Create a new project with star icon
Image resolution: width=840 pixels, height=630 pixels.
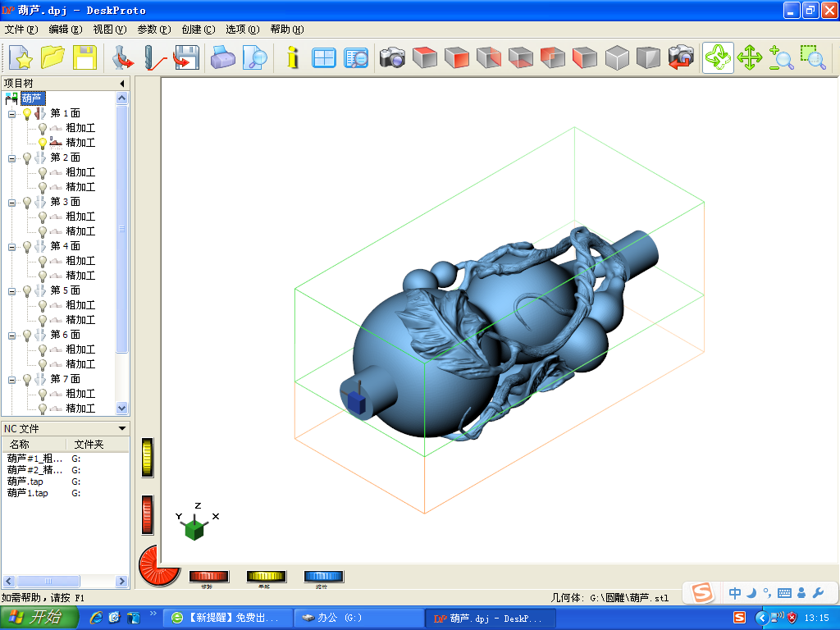pyautogui.click(x=21, y=57)
